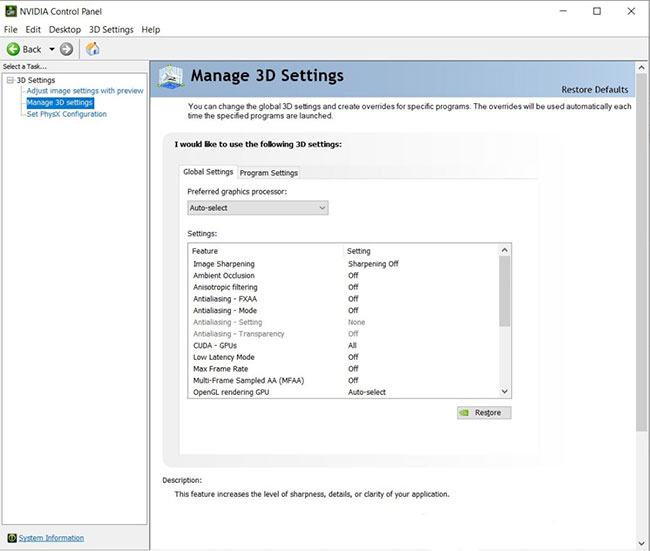Click the Forward arrow icon in toolbar
This screenshot has width=650, height=551.
(66, 49)
